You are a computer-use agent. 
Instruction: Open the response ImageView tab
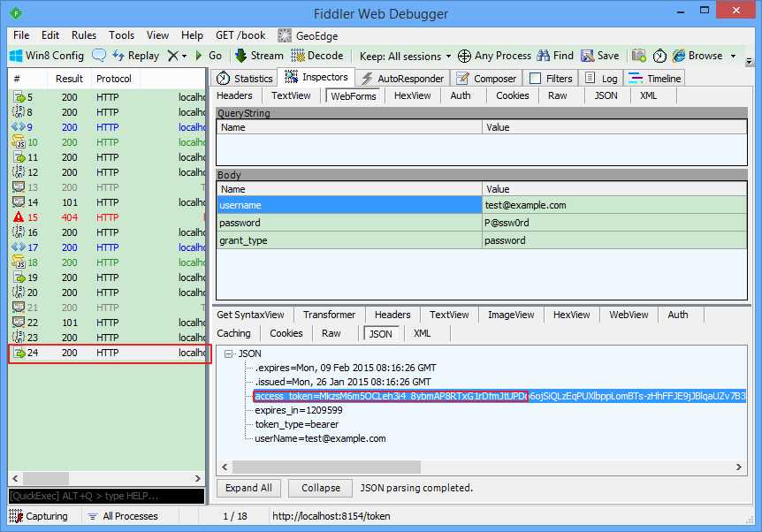511,315
